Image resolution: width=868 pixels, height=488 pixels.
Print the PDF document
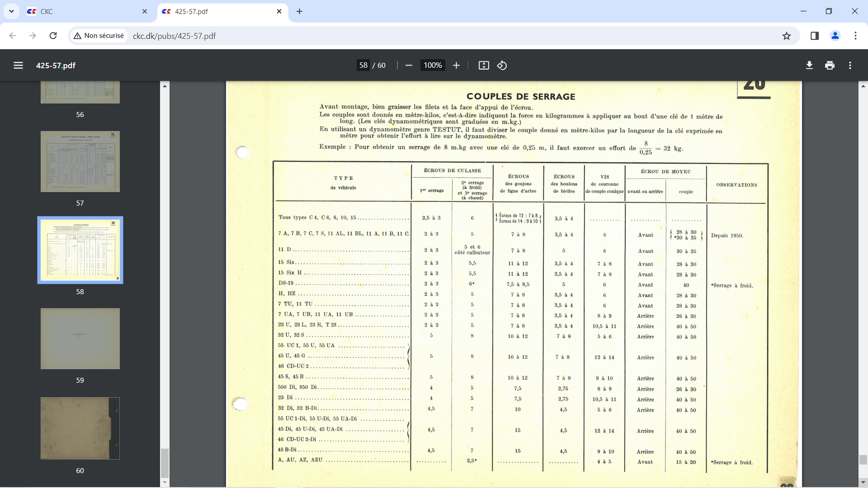[830, 66]
